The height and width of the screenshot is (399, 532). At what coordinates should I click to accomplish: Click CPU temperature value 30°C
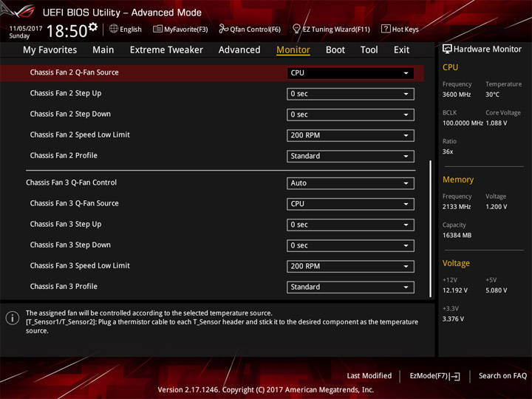coord(492,95)
